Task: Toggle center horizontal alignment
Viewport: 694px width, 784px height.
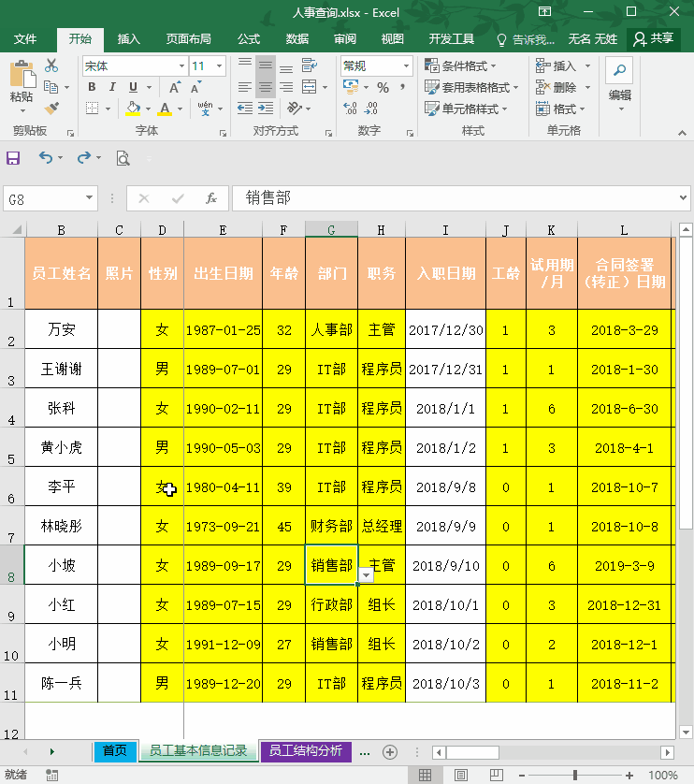Action: coord(266,87)
